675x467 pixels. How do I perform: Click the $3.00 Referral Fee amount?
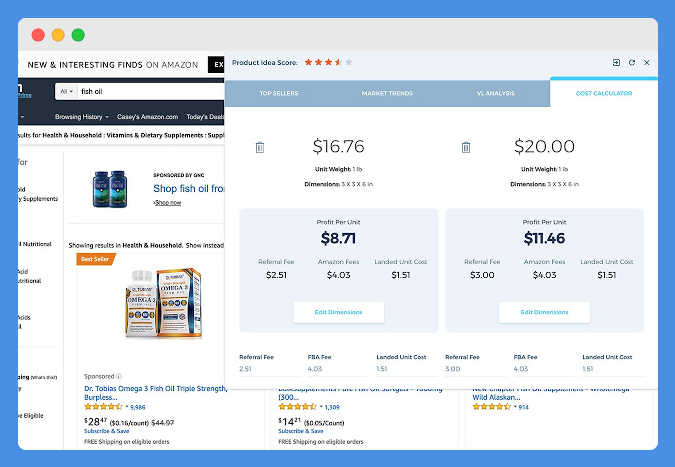(482, 275)
